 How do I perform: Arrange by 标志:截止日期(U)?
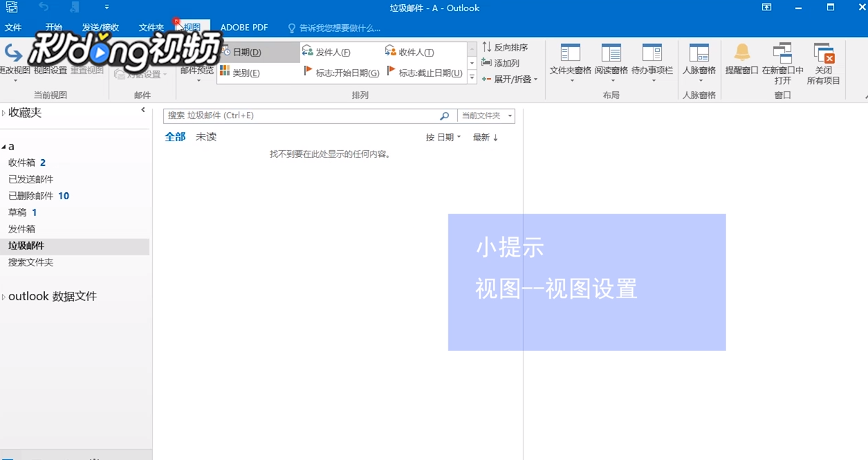(425, 73)
